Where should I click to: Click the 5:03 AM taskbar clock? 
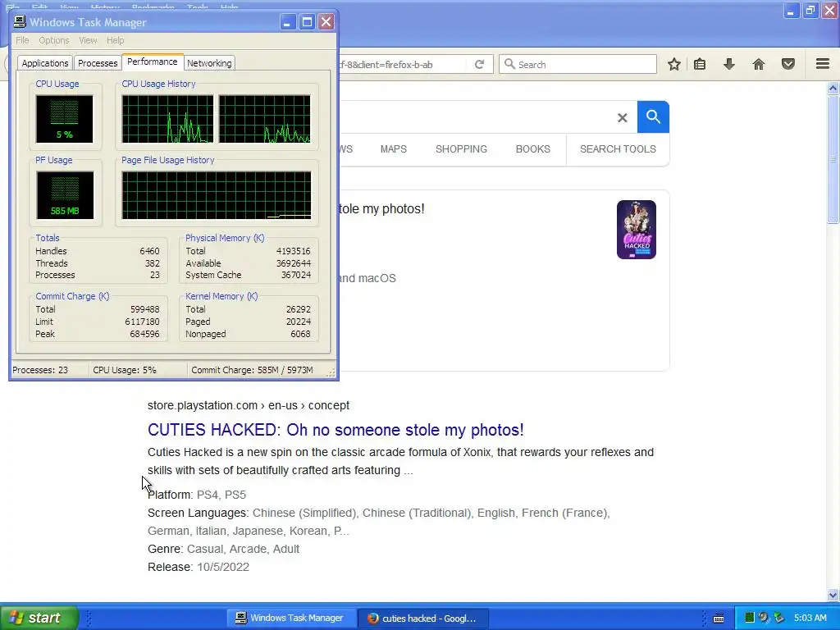(810, 619)
